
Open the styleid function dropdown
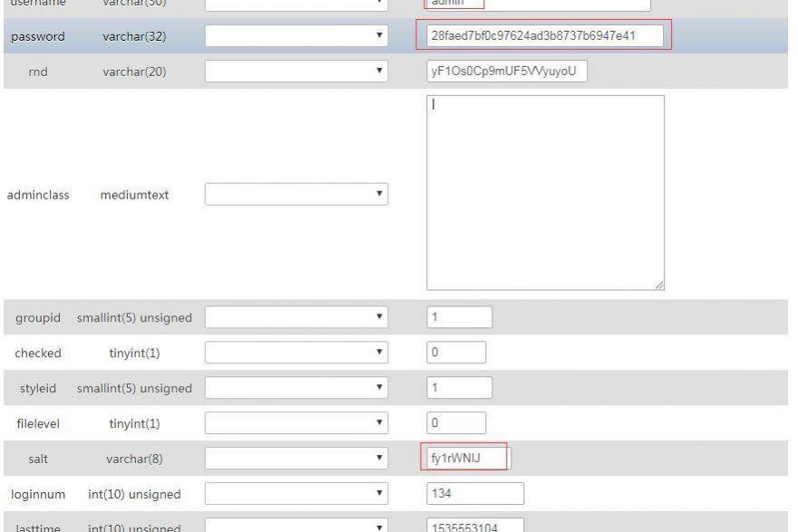(297, 388)
